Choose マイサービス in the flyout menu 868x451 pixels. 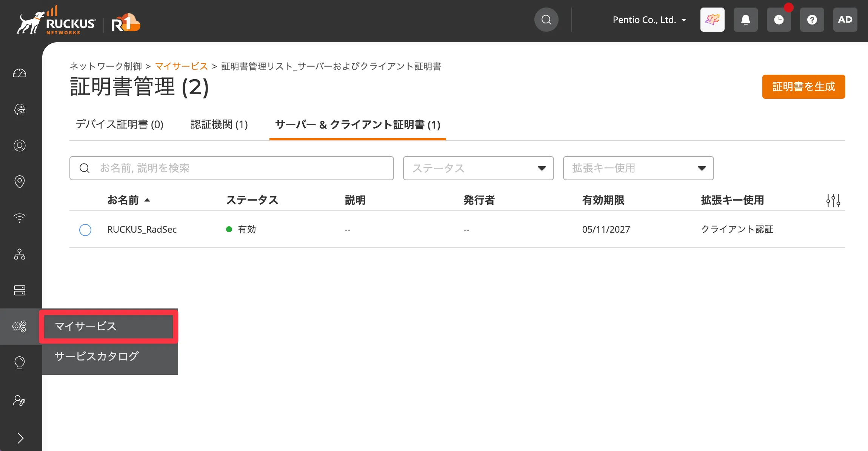click(109, 326)
